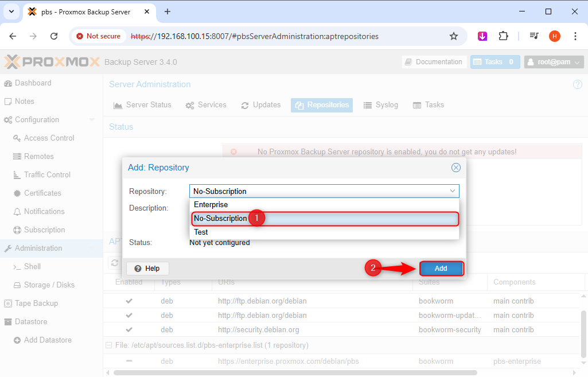The image size is (588, 377).
Task: Click the horizontal scrollbar of repository table
Action: click(x=295, y=373)
